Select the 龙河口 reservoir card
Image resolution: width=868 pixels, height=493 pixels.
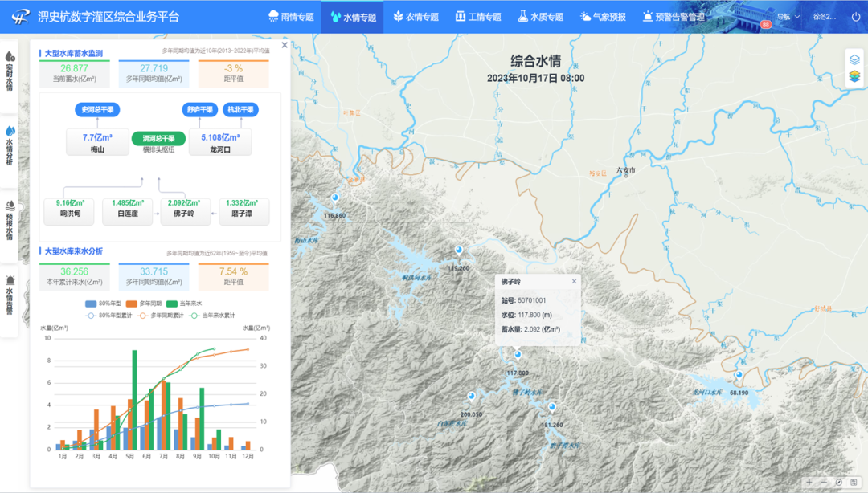220,142
